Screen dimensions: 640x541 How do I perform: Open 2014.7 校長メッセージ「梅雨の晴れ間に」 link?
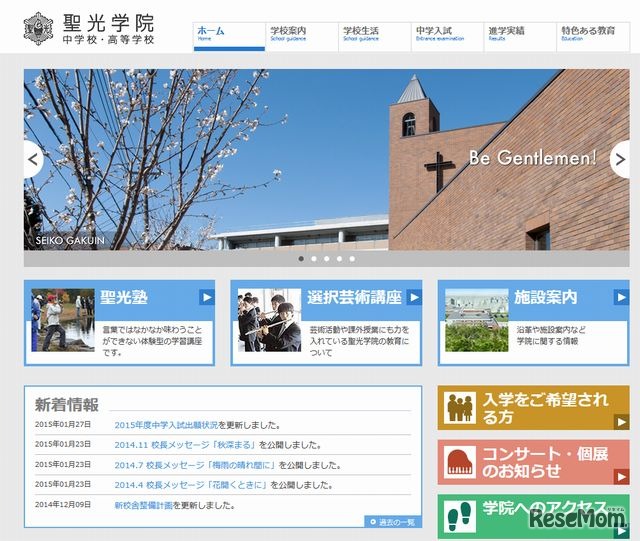click(x=196, y=465)
